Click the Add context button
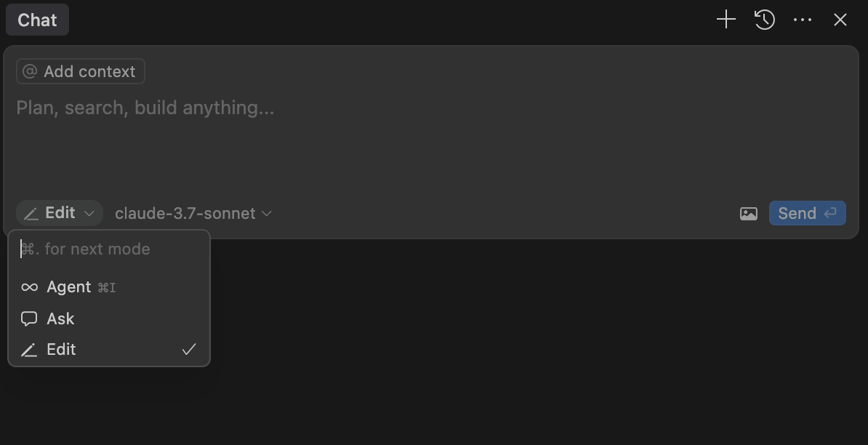The height and width of the screenshot is (445, 868). click(x=81, y=71)
